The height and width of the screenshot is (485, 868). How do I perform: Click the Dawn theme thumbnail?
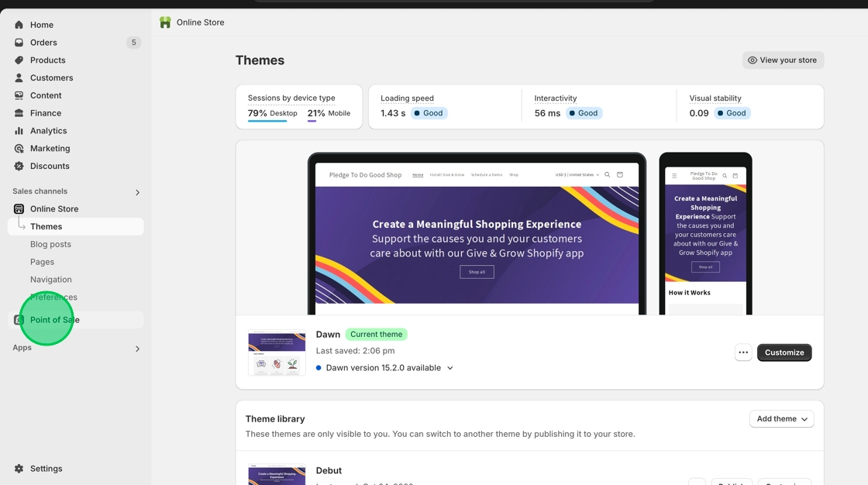(277, 353)
